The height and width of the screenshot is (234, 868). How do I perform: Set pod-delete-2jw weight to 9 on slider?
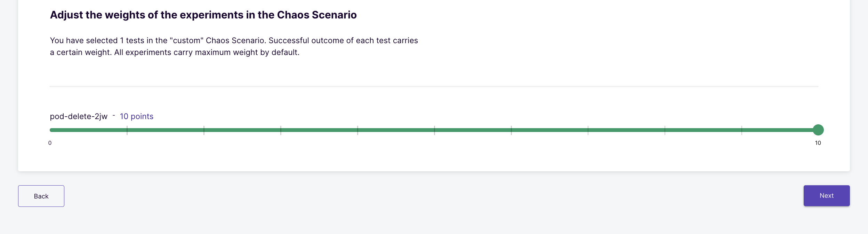click(x=742, y=130)
